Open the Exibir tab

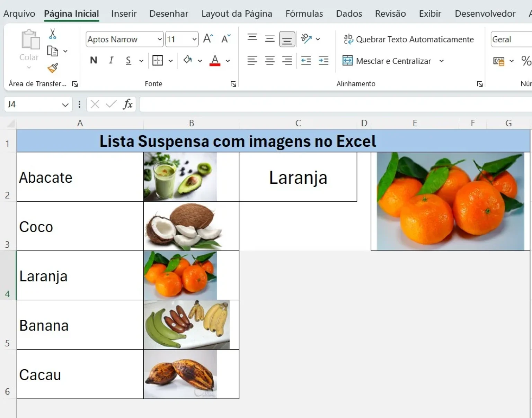coord(430,13)
